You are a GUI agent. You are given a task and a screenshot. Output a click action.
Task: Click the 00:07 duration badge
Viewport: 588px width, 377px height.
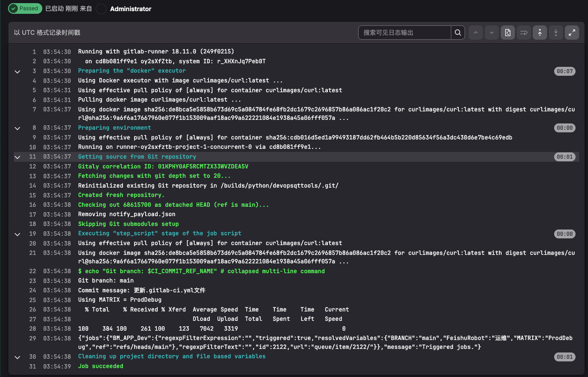564,71
